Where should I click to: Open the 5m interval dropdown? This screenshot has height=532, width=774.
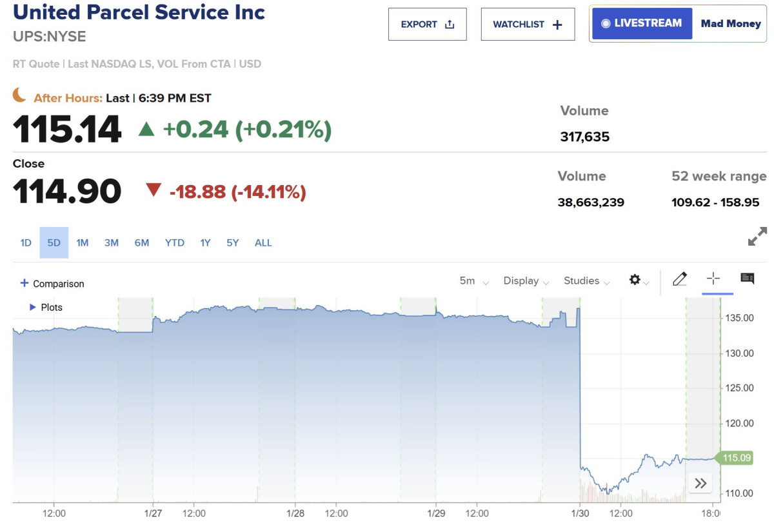pos(474,281)
